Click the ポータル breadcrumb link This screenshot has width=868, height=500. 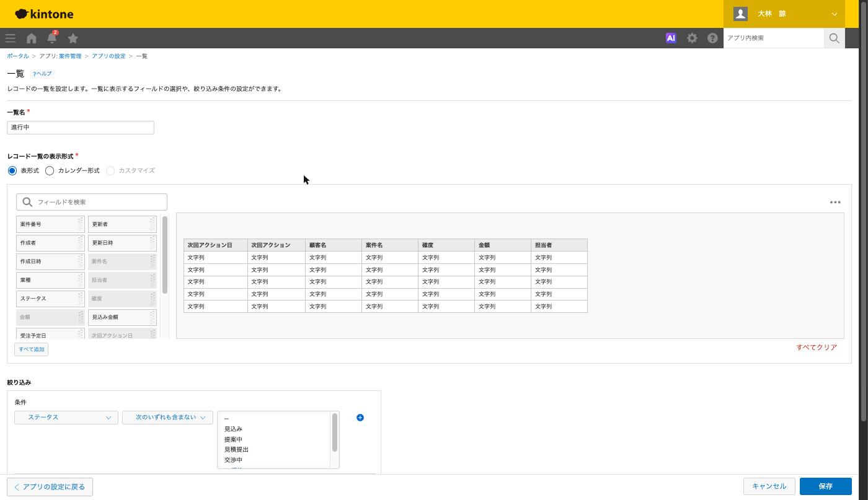click(x=18, y=56)
